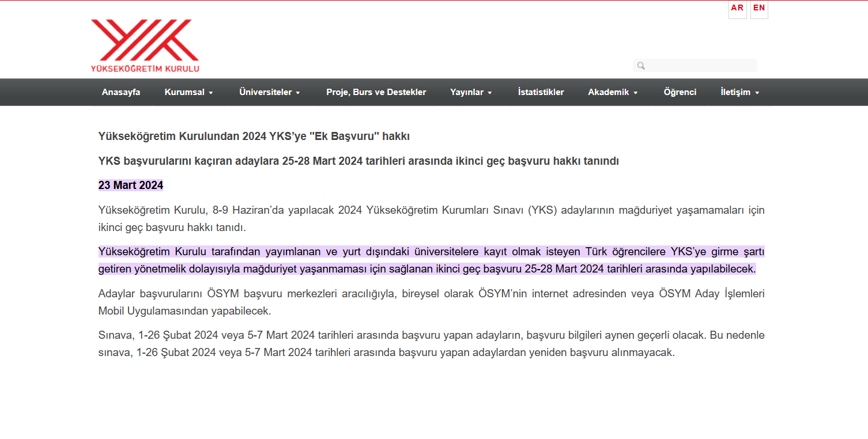
Task: Click the highlighted date 23 Mart 2024
Action: pyautogui.click(x=131, y=186)
